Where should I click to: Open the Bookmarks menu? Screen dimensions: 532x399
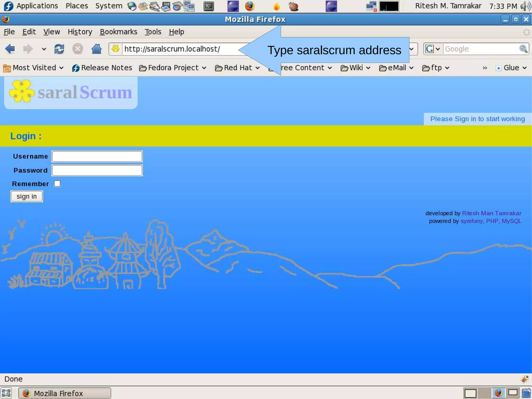coord(118,32)
